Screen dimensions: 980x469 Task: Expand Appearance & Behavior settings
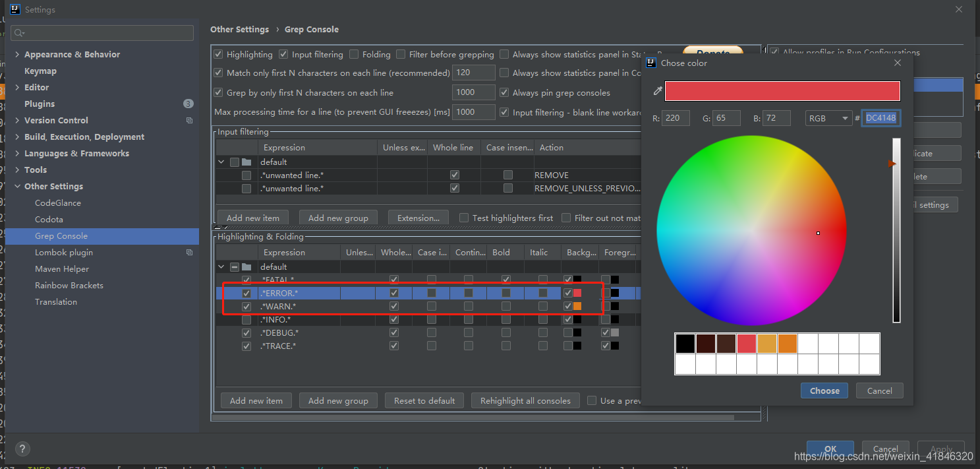17,55
